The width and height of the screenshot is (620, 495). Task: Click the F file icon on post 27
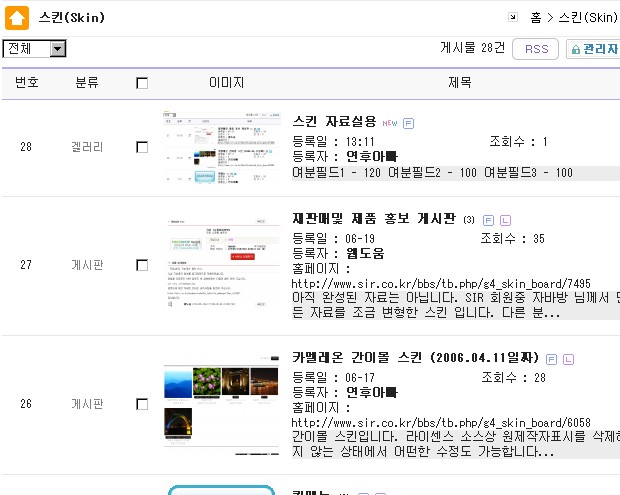click(488, 219)
